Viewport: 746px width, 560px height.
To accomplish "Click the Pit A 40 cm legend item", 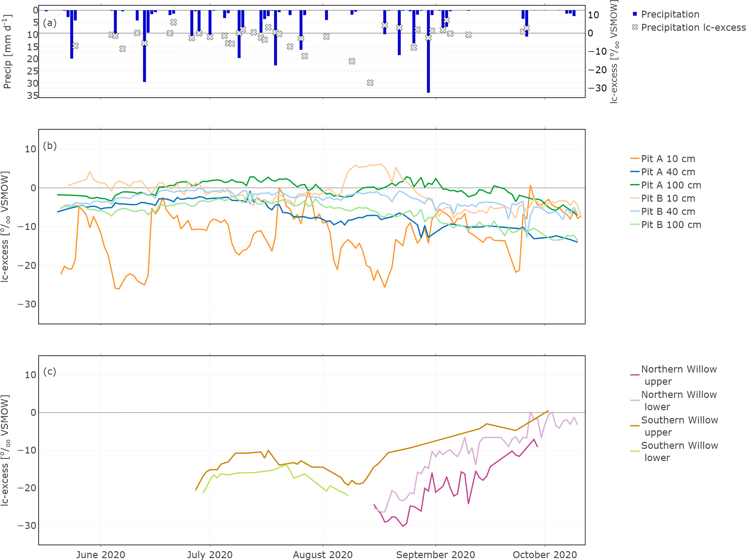I will pos(668,172).
